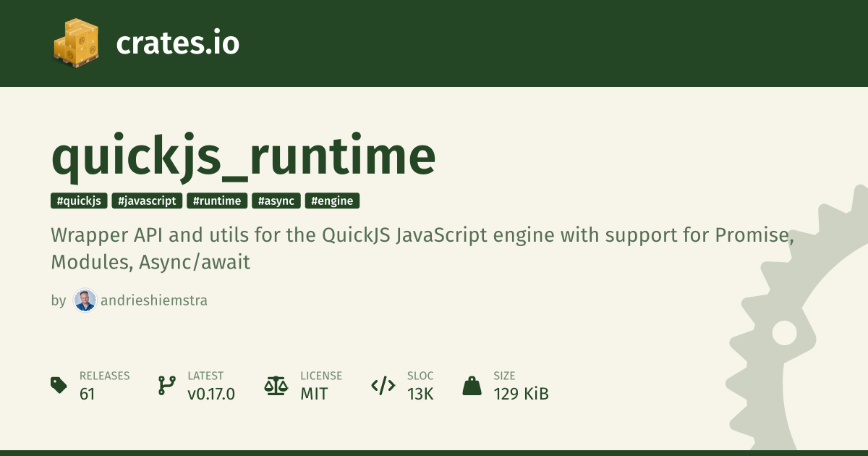
Task: Click the 61 releases count
Action: pos(88,394)
